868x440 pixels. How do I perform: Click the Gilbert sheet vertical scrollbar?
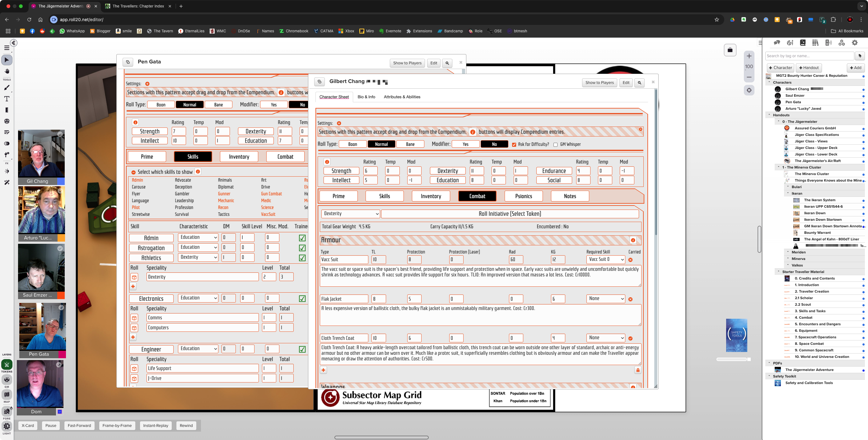tap(656, 162)
